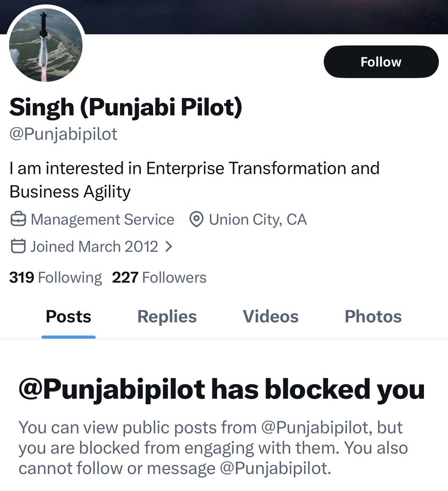
Task: Tap the black Follow button
Action: (381, 62)
